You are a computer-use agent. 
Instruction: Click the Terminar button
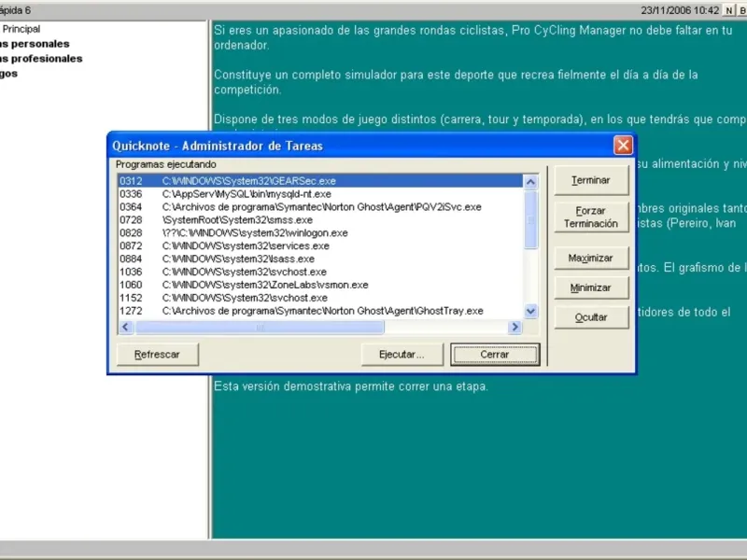(x=591, y=180)
